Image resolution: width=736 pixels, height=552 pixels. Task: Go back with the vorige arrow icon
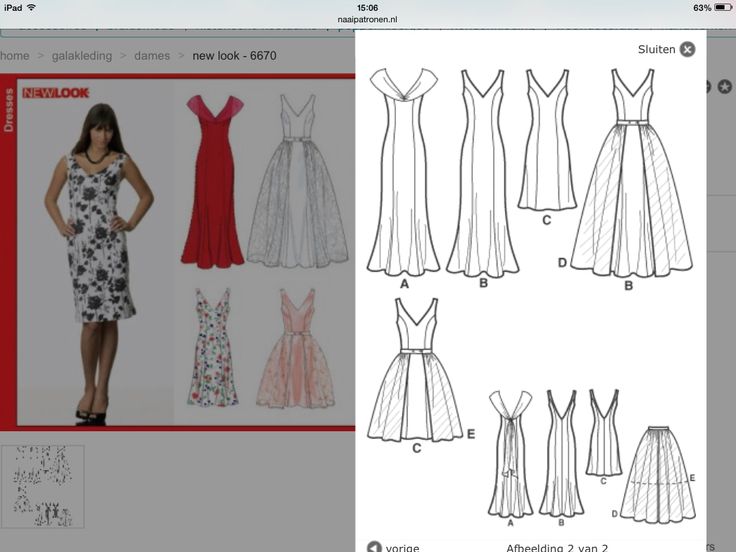point(374,547)
